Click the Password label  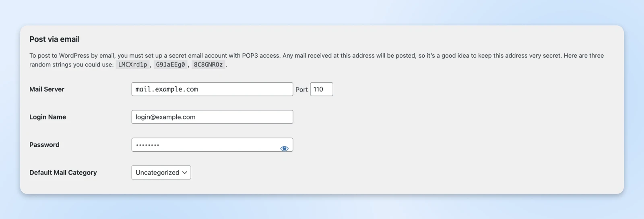coord(44,145)
